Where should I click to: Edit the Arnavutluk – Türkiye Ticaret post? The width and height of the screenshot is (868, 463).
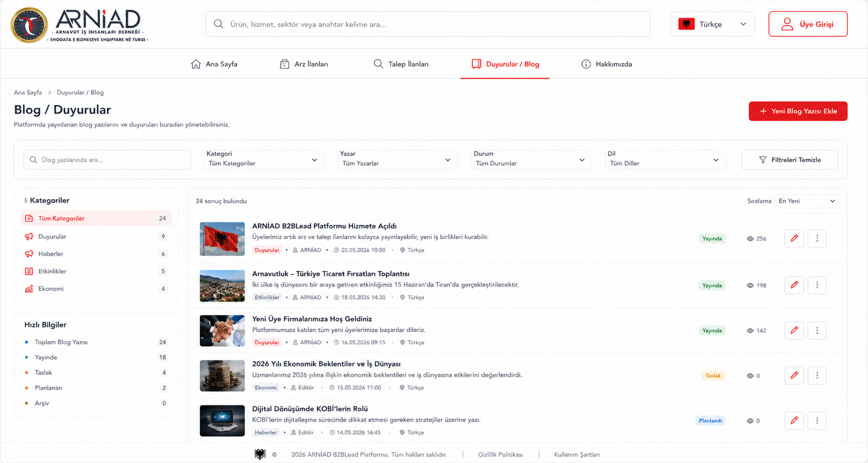point(794,285)
